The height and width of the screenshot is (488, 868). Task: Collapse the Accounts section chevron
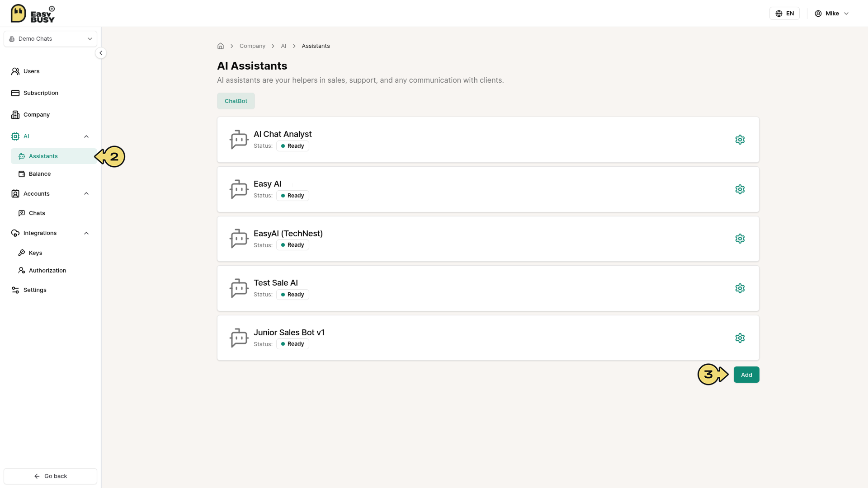(86, 194)
